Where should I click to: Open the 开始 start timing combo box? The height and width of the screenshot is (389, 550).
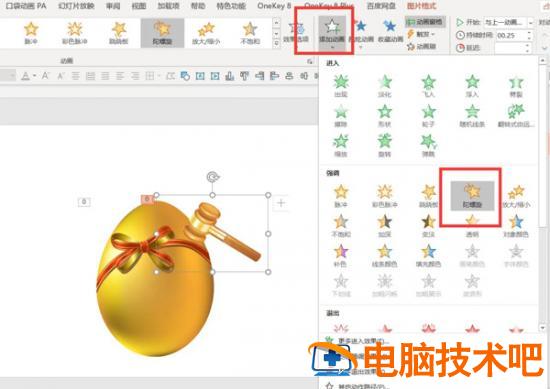coord(509,22)
